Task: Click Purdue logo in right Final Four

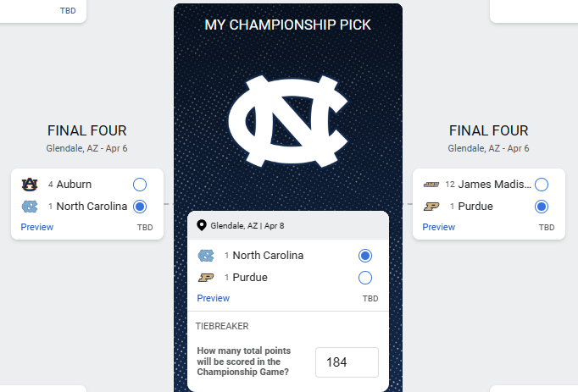Action: (431, 206)
